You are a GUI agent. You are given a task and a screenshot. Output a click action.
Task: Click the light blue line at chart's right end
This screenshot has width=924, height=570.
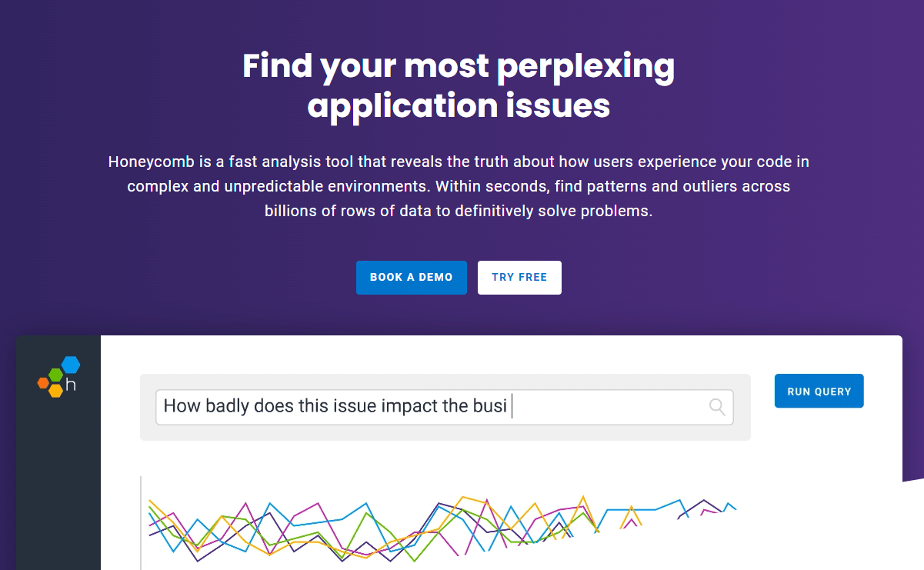coord(729,507)
